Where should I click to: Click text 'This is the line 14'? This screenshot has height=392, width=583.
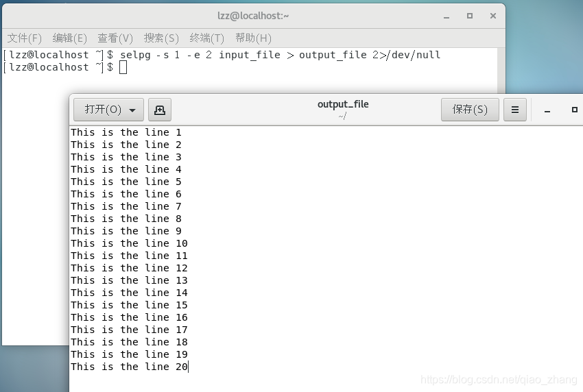pyautogui.click(x=129, y=293)
